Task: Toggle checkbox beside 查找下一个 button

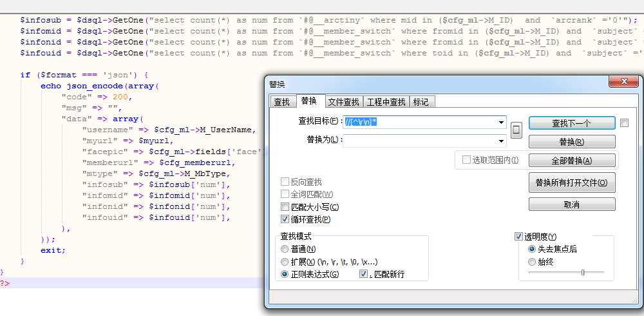Action: [624, 123]
